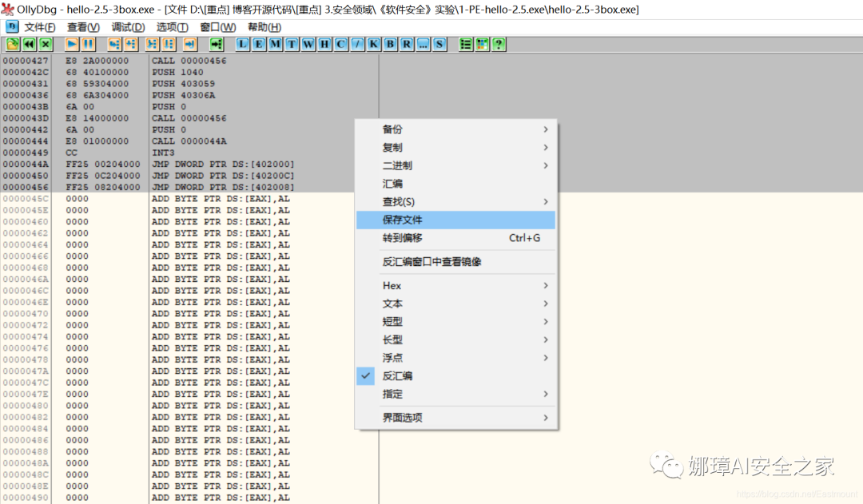Click the Trace into icon
863x504 pixels.
(x=152, y=45)
